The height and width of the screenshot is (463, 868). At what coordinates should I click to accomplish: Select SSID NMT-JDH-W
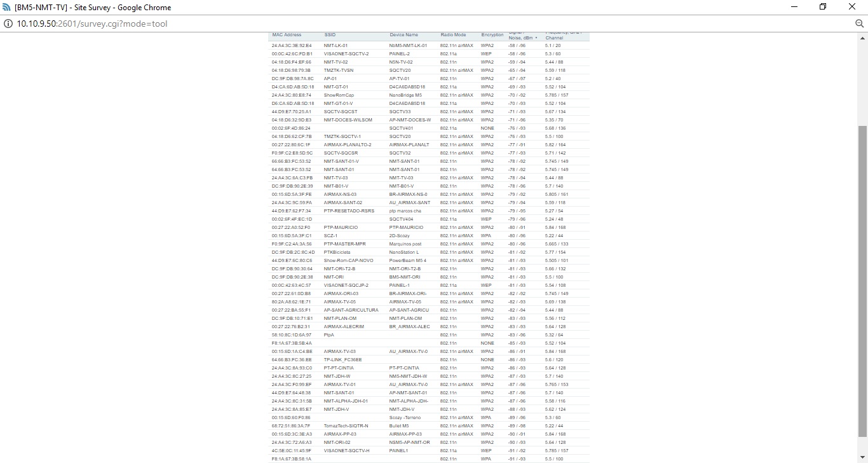337,377
